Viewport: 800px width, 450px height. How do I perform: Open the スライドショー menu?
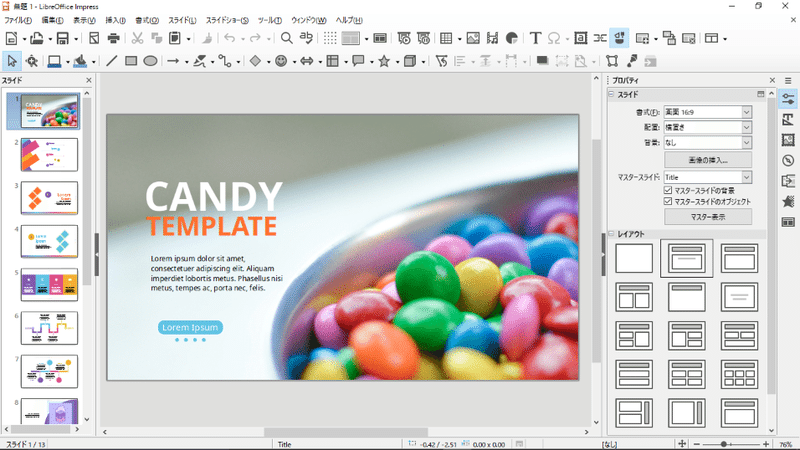click(x=227, y=20)
